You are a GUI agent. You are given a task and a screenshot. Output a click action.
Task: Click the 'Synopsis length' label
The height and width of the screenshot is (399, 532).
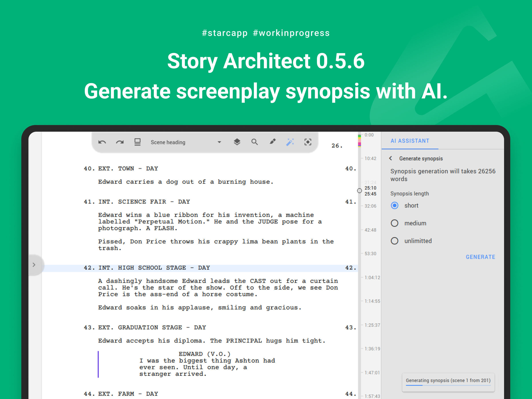pyautogui.click(x=410, y=194)
